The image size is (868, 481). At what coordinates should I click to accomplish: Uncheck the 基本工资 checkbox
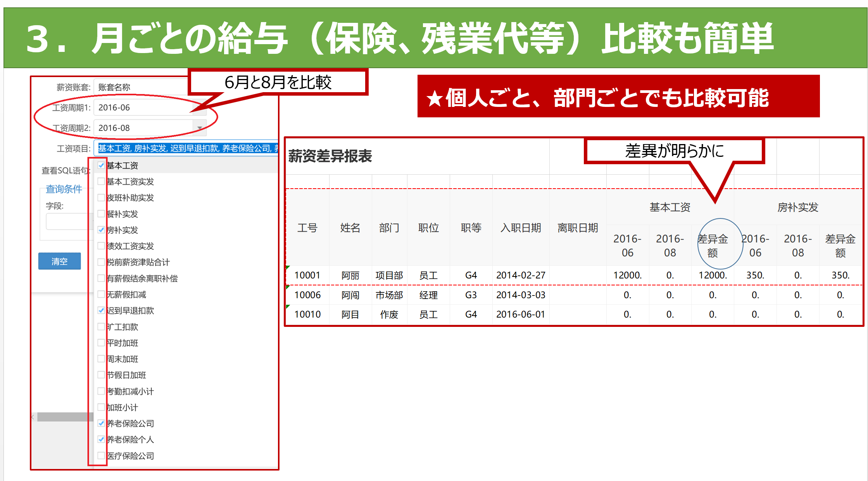coord(101,165)
